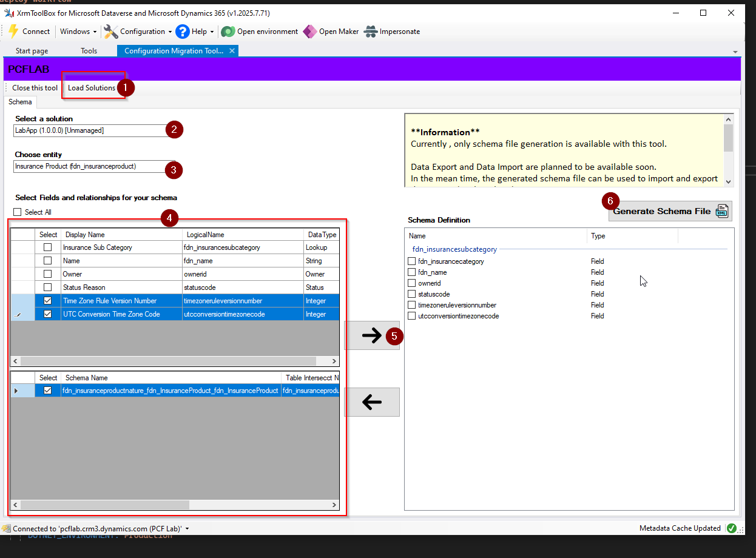Check statuscode in Schema Definition

point(412,294)
